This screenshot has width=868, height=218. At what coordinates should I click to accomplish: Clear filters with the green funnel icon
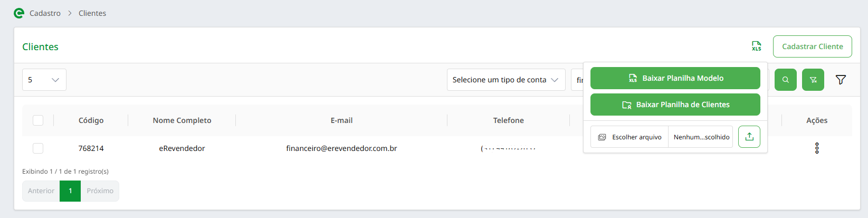[x=813, y=80]
